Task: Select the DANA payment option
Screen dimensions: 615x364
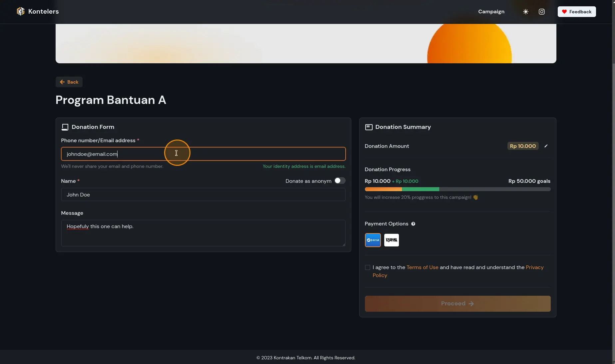Action: point(373,240)
